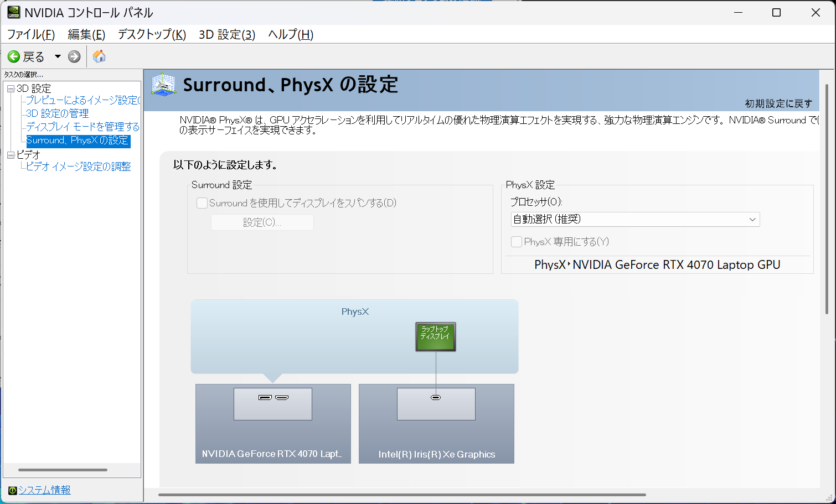Open the ヘルプ menu
This screenshot has height=504, width=836.
[x=291, y=34]
